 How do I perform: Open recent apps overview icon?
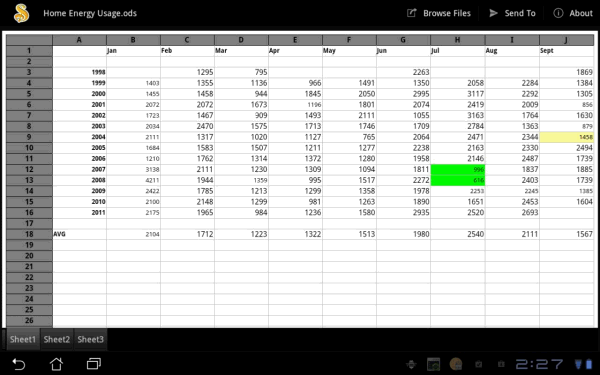93,364
